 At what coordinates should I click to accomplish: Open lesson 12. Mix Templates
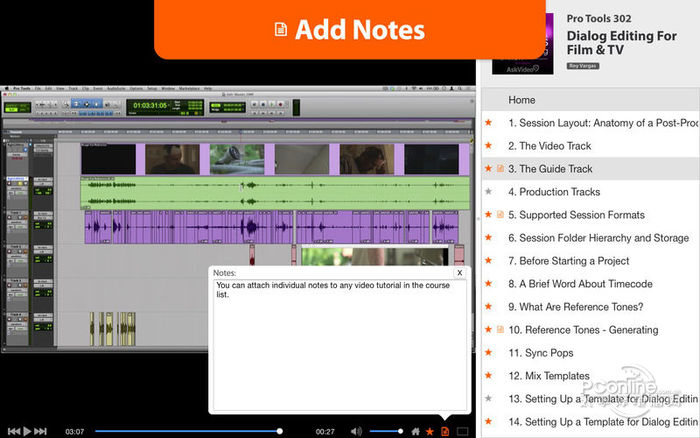pos(549,376)
